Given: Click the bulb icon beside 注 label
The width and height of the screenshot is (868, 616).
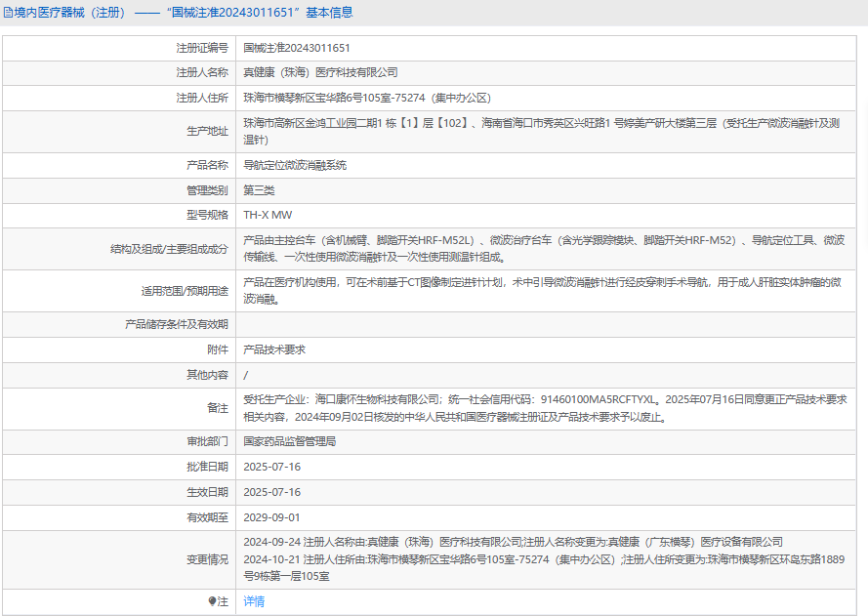Looking at the screenshot, I should click(x=212, y=601).
